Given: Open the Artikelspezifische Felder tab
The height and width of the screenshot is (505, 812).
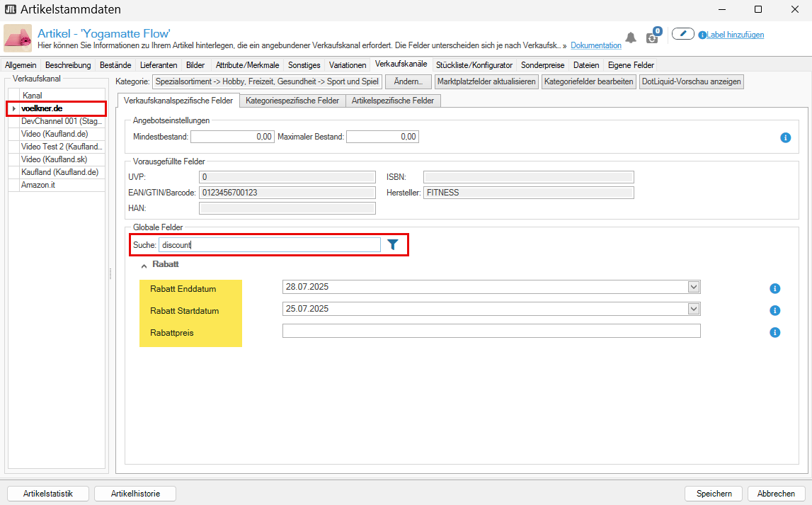Looking at the screenshot, I should click(393, 101).
